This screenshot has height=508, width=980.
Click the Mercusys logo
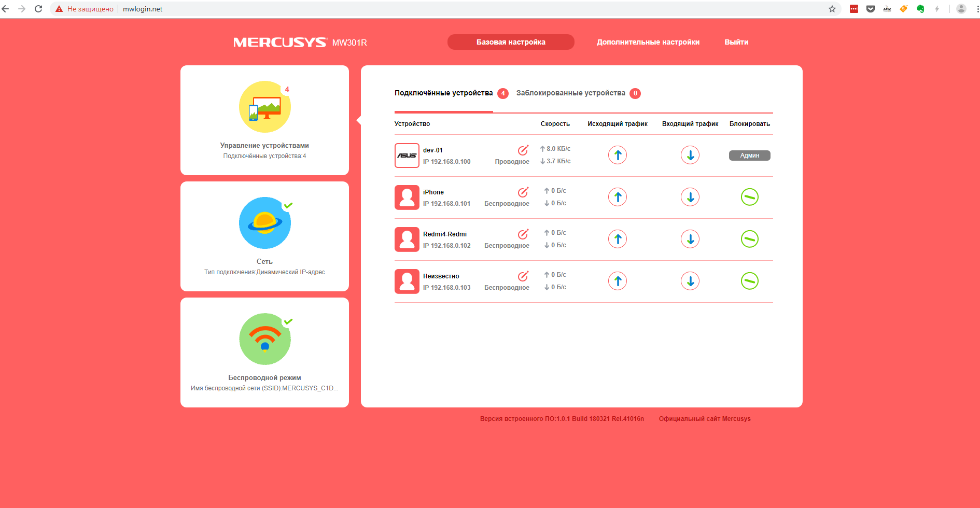pos(280,43)
